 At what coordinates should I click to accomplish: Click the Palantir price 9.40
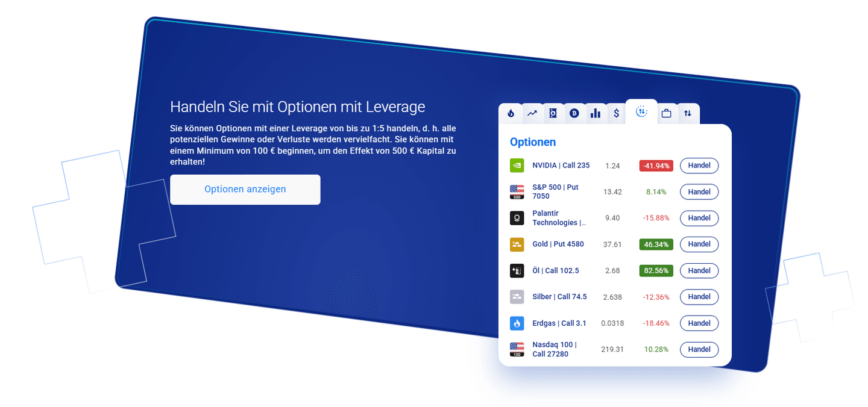pos(612,218)
